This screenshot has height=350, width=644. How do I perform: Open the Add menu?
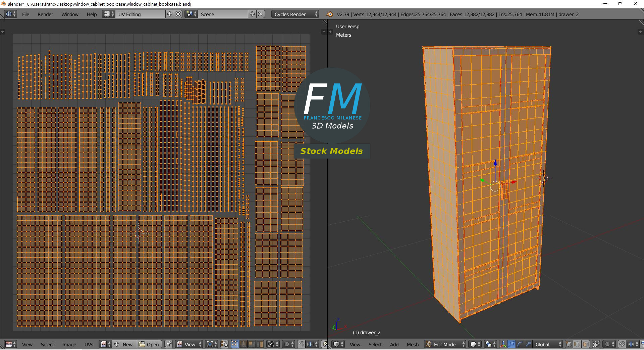(394, 345)
